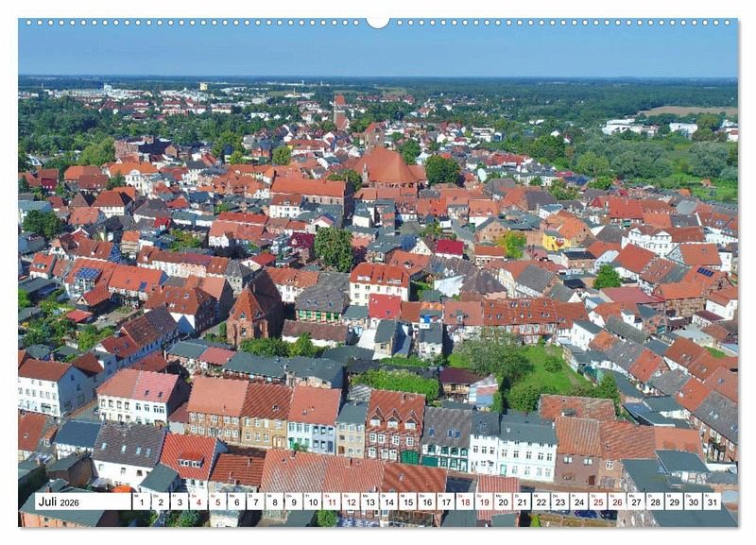Select day 19 date cell
Screen dimensions: 756x545
click(x=484, y=502)
